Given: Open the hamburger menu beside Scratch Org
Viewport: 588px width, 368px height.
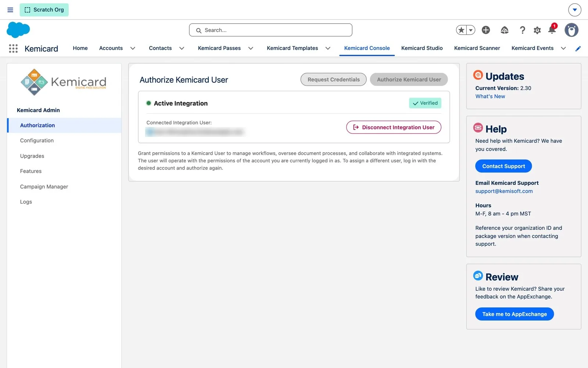Looking at the screenshot, I should 10,10.
